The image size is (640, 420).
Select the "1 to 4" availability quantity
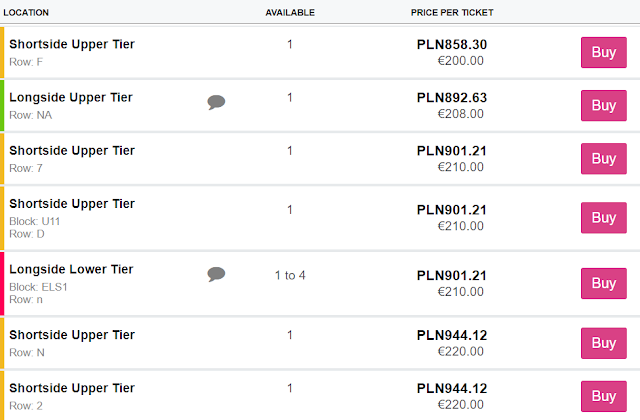(290, 275)
